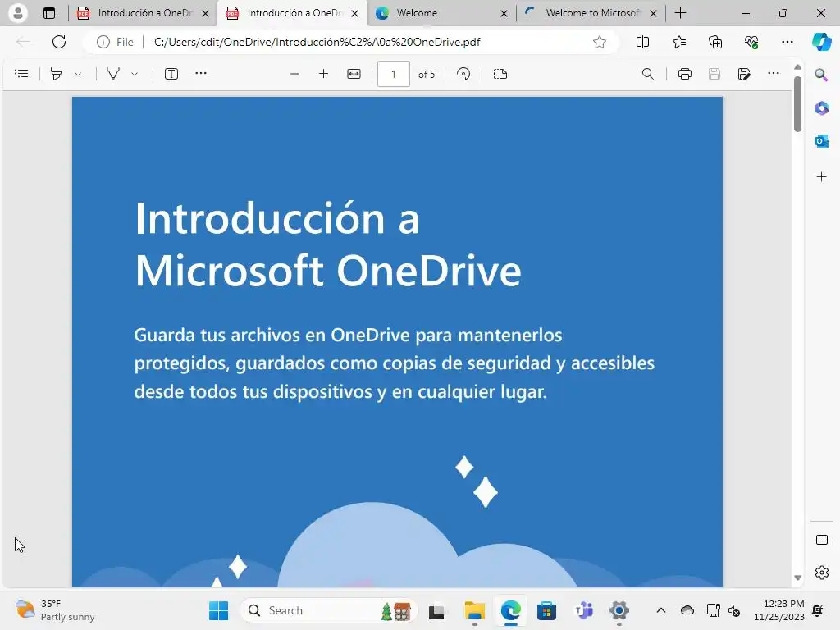The height and width of the screenshot is (630, 840).
Task: Open File Explorer from taskbar
Action: (x=474, y=610)
